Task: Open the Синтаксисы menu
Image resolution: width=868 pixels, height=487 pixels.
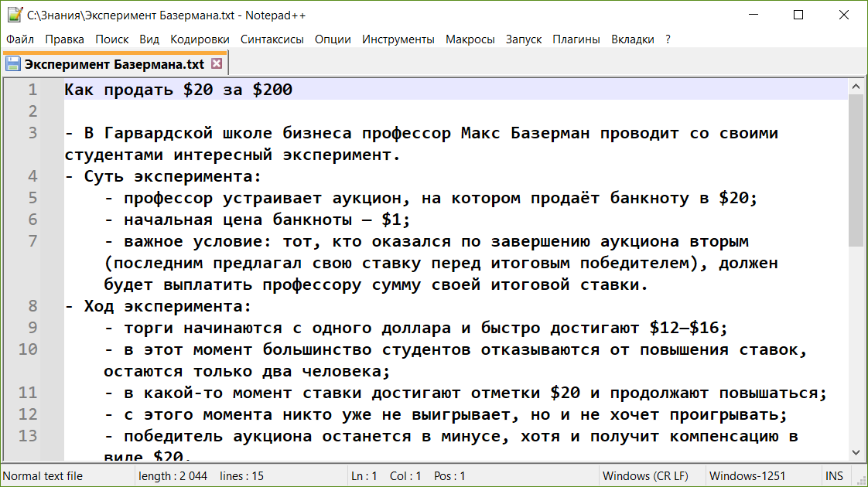Action: coord(272,39)
